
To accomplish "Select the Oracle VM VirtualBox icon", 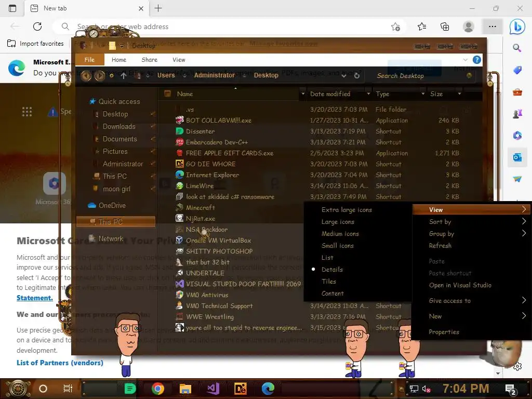I will pyautogui.click(x=179, y=240).
